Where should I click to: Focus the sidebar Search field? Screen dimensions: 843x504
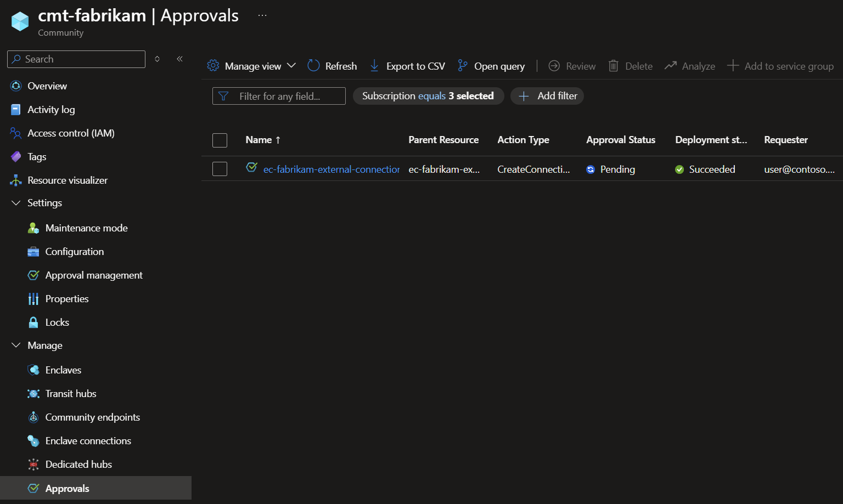[76, 59]
